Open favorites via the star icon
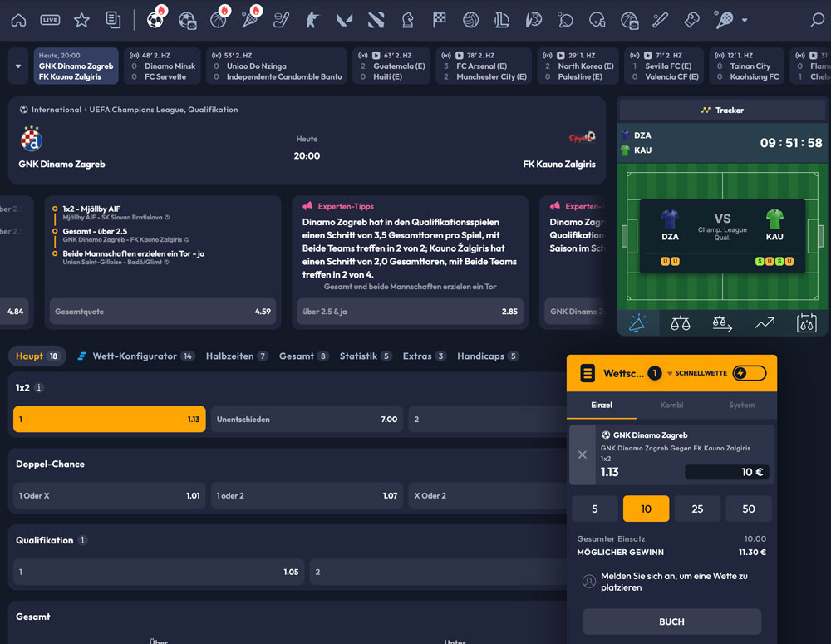The width and height of the screenshot is (831, 644). (81, 20)
